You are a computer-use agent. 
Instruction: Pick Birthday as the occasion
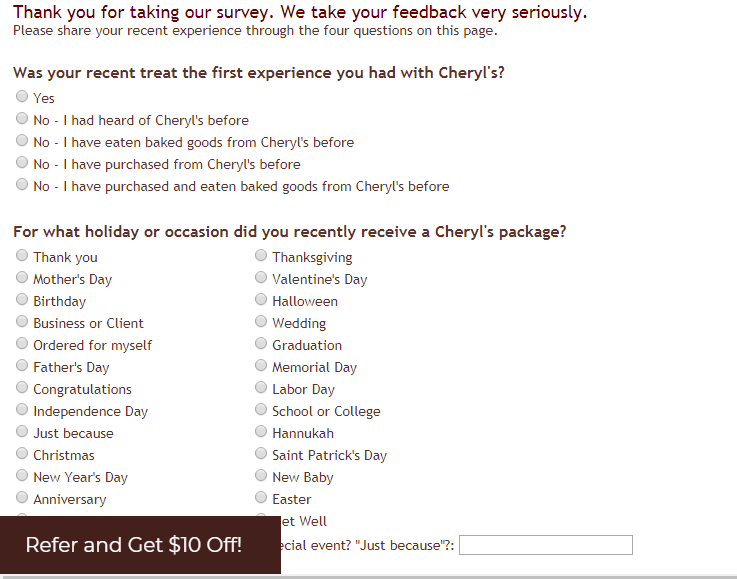[x=22, y=300]
